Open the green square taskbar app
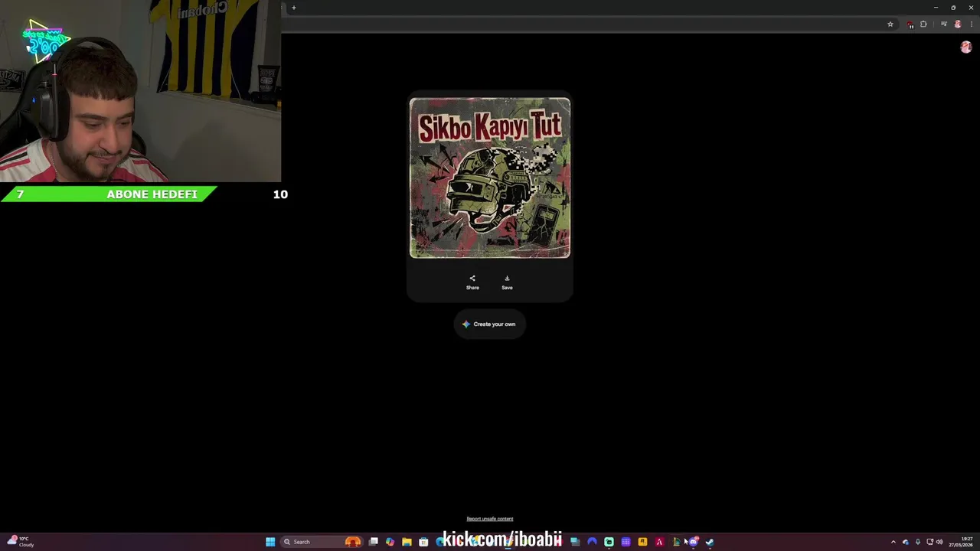Screen dimensions: 980x551 coord(609,542)
